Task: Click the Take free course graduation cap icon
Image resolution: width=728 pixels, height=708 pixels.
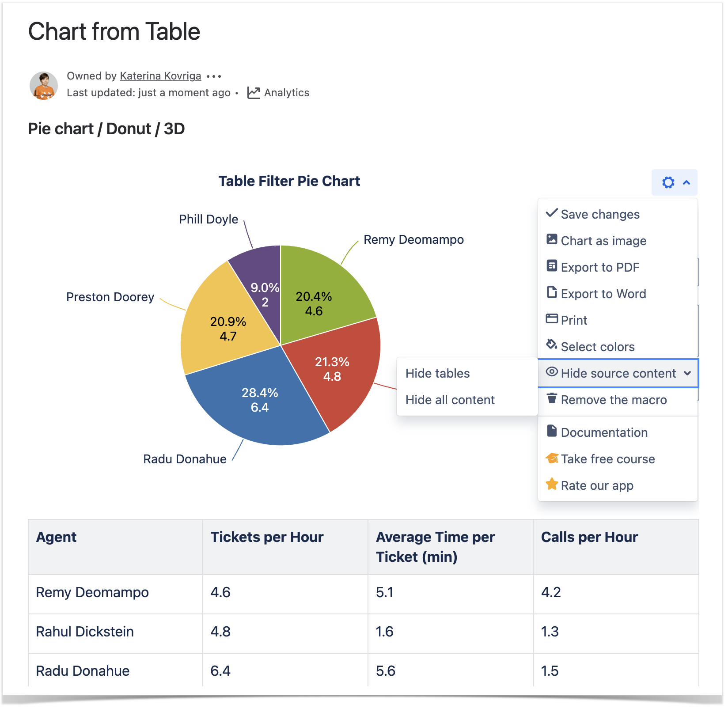Action: coord(552,458)
